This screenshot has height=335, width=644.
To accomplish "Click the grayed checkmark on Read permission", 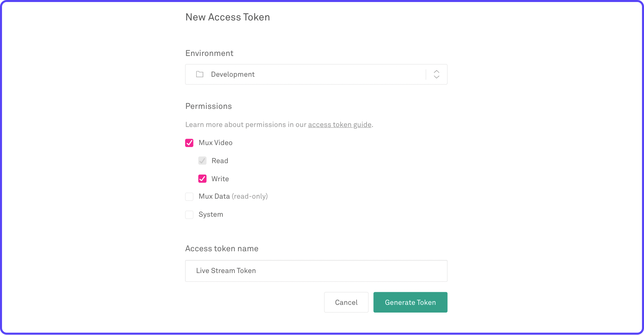I will pos(202,160).
